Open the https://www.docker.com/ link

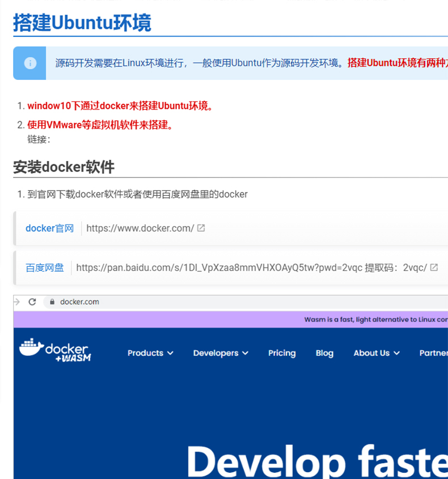click(x=140, y=228)
